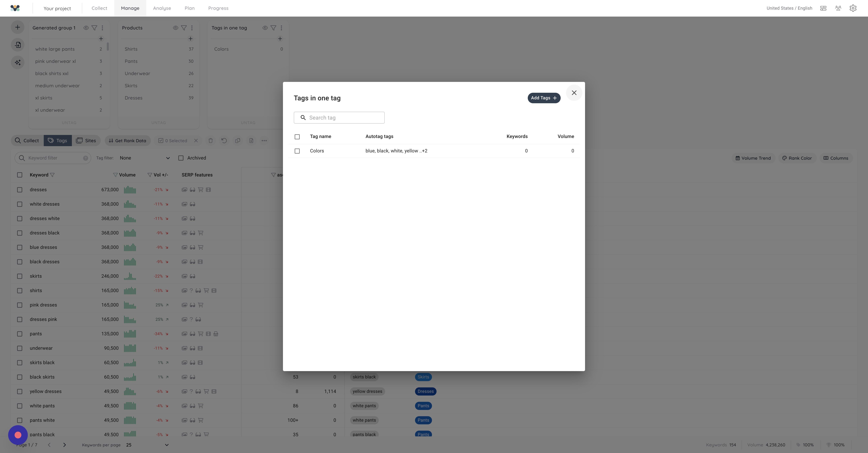The image size is (868, 453).
Task: Filter Tags in one tag group funnel
Action: coord(274,28)
